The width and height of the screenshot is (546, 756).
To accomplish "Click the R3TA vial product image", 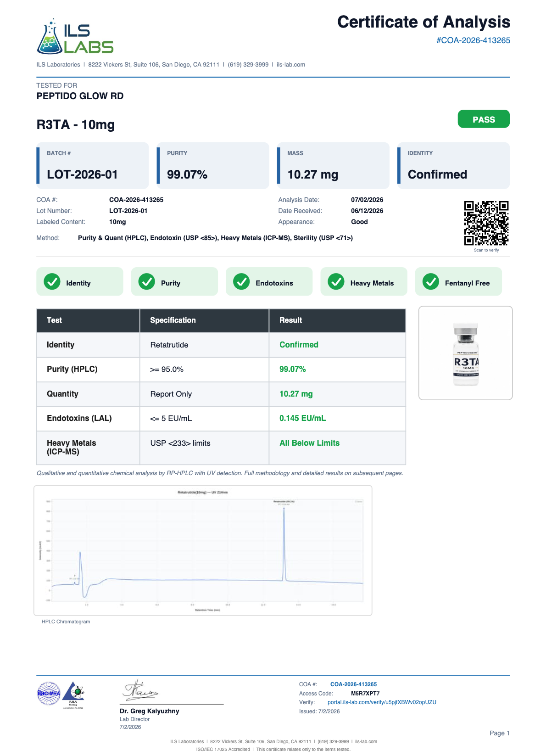I will 466,354.
